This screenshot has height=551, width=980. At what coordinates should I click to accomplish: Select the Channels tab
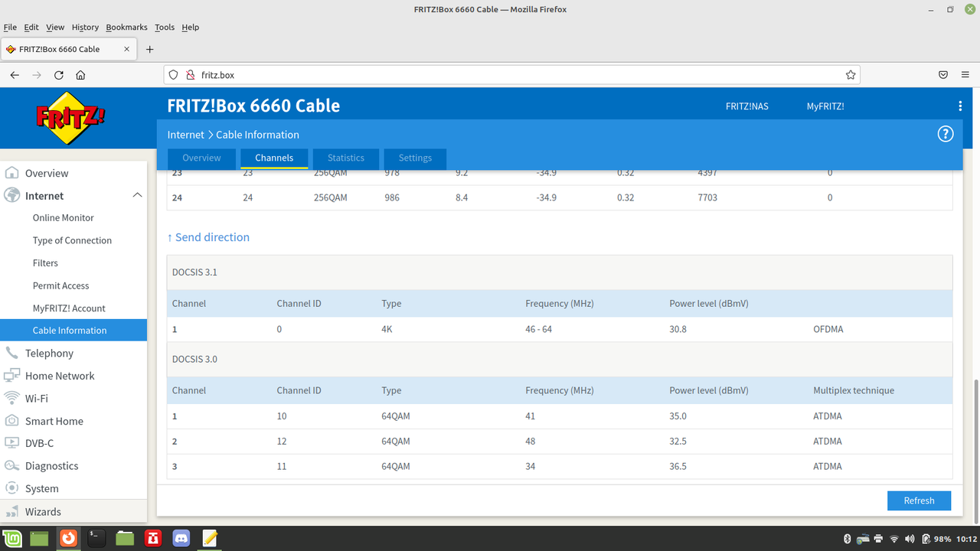274,158
